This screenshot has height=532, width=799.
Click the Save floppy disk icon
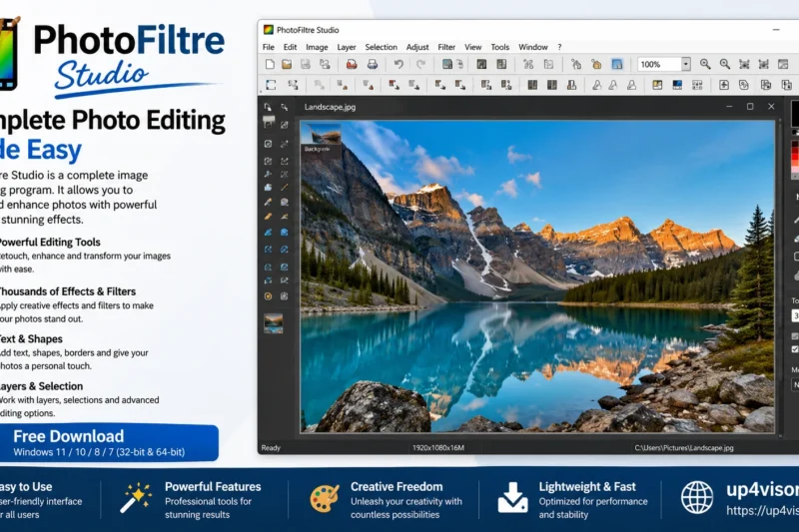pyautogui.click(x=306, y=64)
